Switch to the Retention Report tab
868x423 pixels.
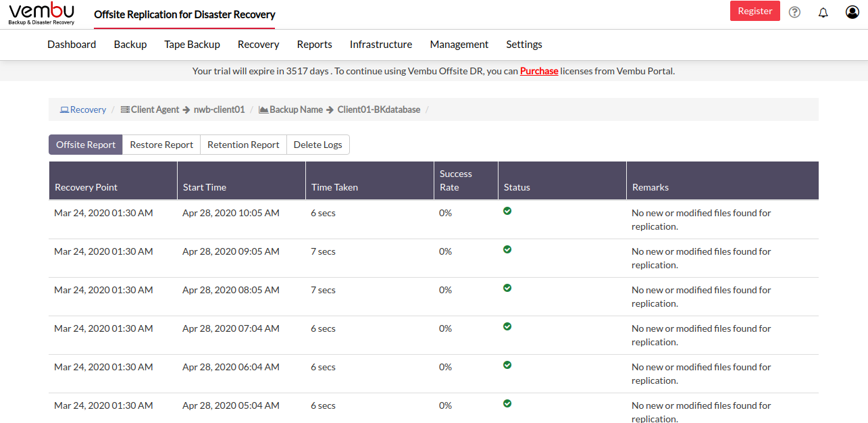pyautogui.click(x=243, y=145)
